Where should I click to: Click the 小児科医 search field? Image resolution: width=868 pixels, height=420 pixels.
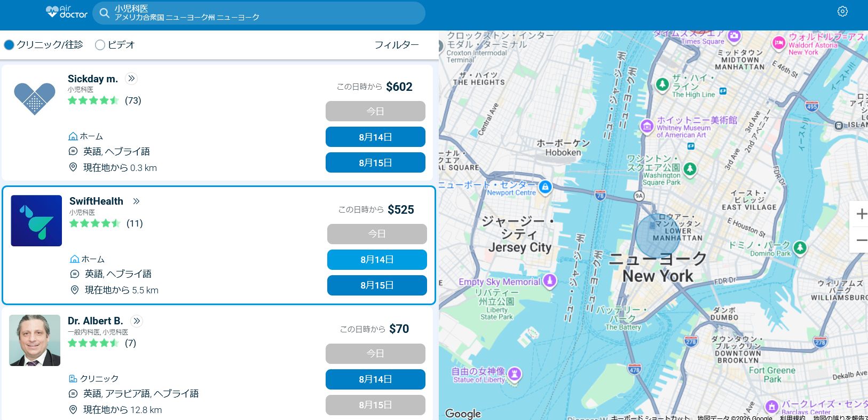[259, 13]
